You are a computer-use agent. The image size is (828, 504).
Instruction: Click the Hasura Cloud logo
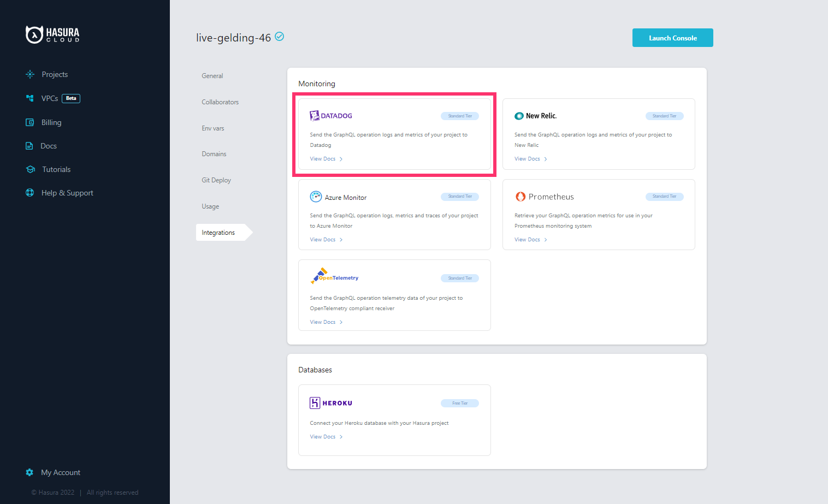tap(52, 34)
